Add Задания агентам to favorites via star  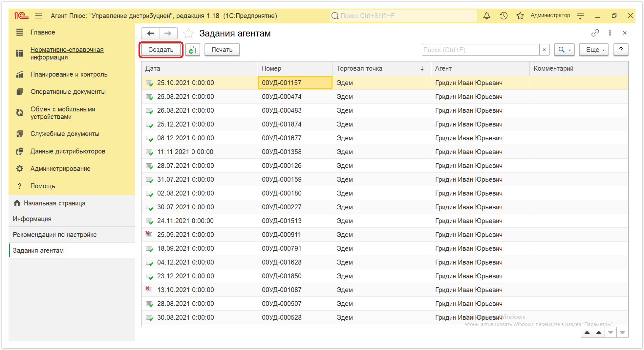pyautogui.click(x=188, y=34)
